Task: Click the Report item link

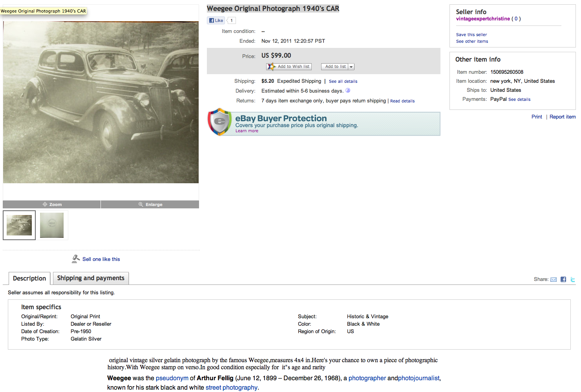Action: 563,117
